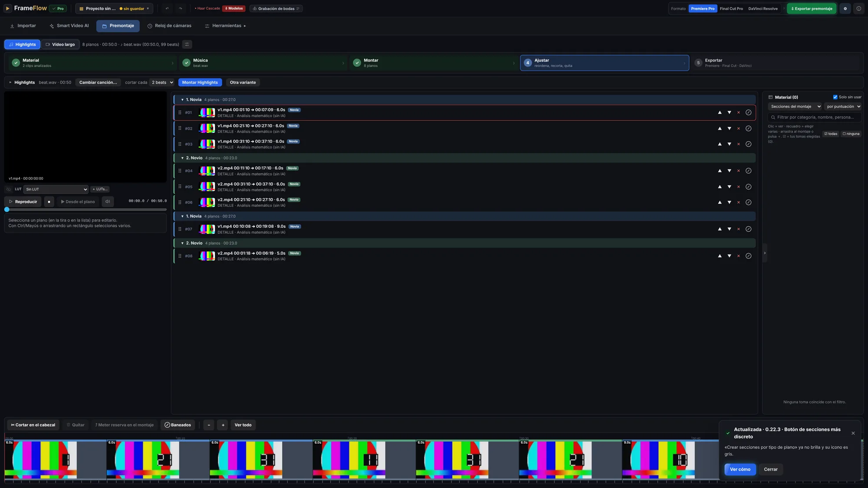The width and height of the screenshot is (868, 488).
Task: Click Exportar premontaje button
Action: (812, 9)
